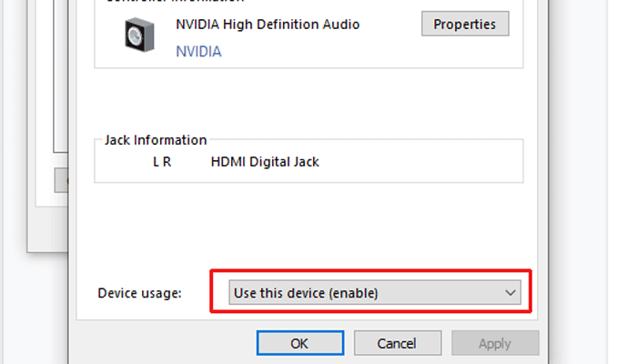This screenshot has width=637, height=364.
Task: Click the NVIDIA audio speaker icon
Action: (139, 35)
